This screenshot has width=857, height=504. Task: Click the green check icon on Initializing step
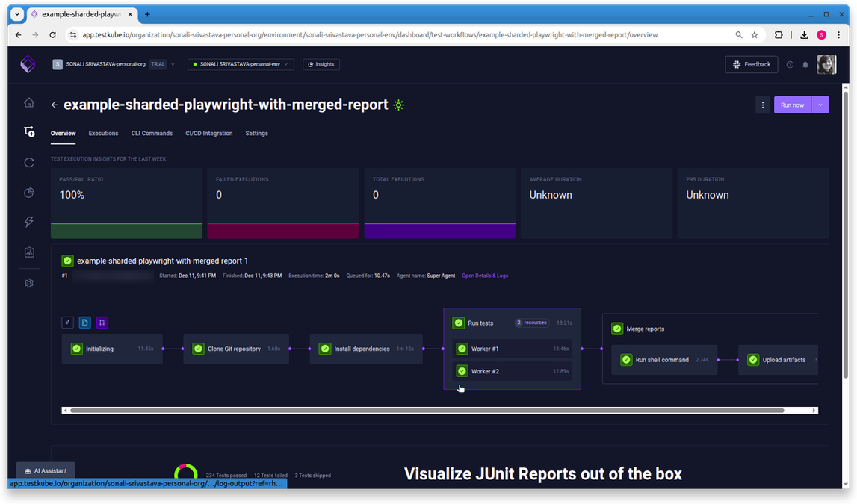77,349
